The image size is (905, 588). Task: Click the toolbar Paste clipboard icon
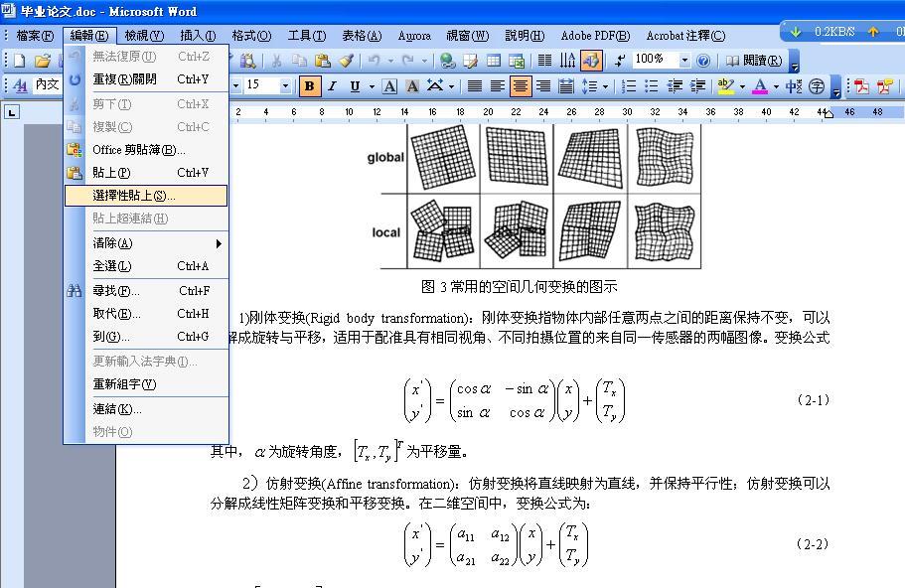323,60
